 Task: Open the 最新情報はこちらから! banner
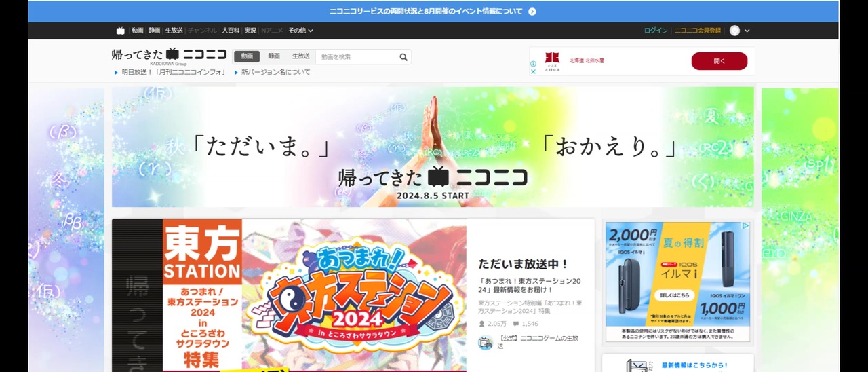pos(678,364)
